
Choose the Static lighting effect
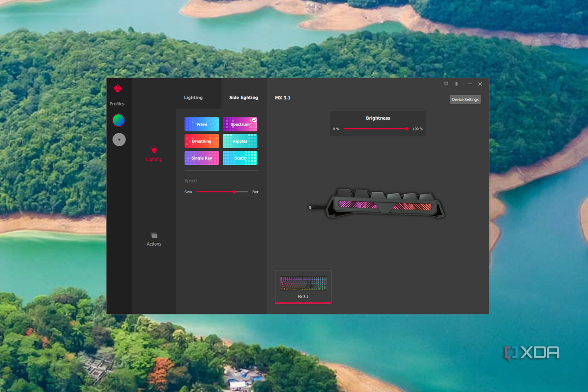coord(240,158)
